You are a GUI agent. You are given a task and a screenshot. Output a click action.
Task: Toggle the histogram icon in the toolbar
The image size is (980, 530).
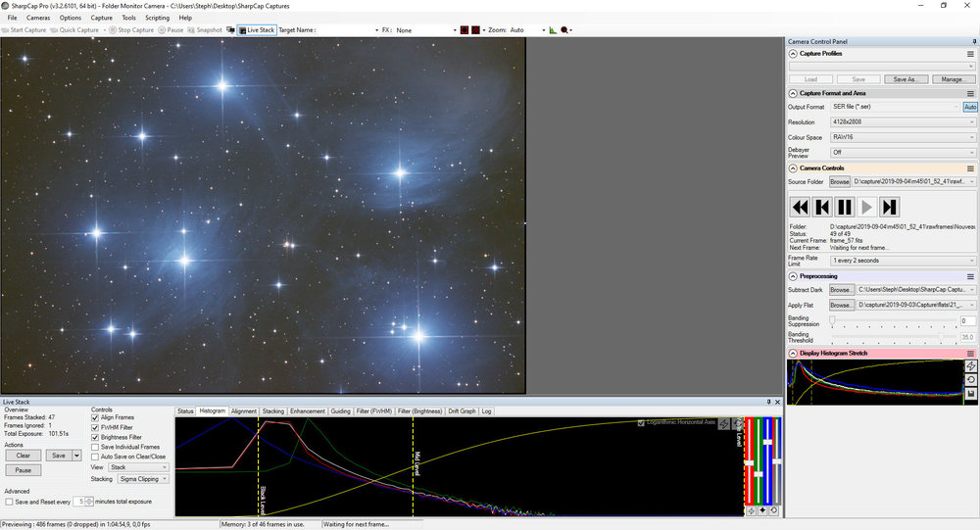click(x=553, y=30)
